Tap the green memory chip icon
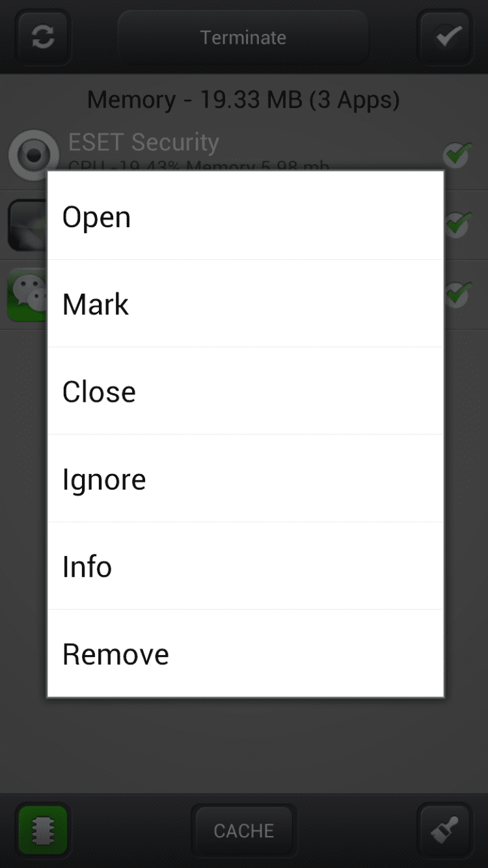 [43, 830]
